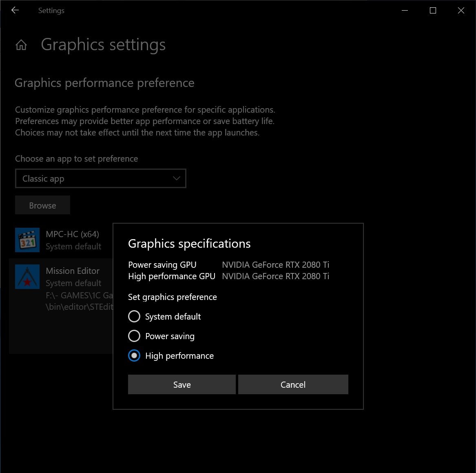Select the MPC-HC (x64) app icon
This screenshot has height=473, width=476.
(x=27, y=240)
